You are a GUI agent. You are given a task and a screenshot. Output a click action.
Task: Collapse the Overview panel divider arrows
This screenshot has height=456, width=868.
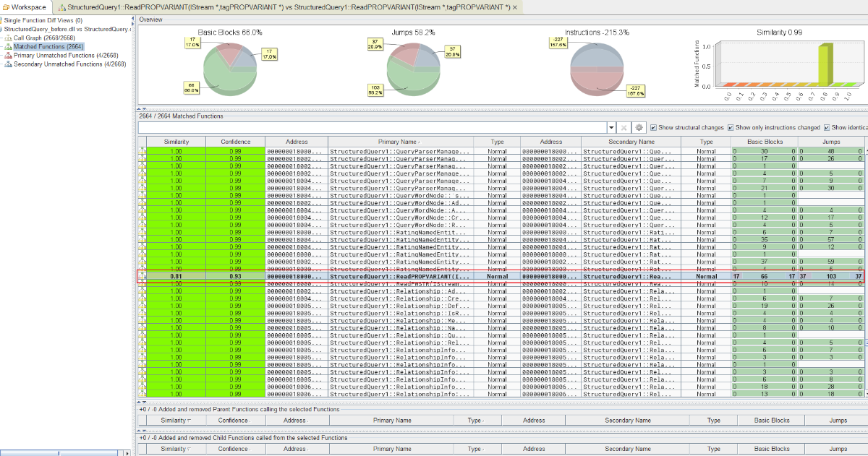142,108
